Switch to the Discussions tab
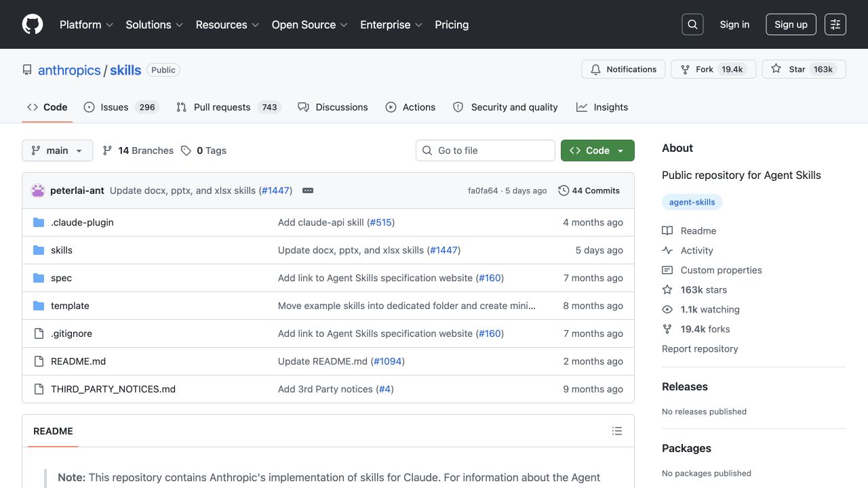This screenshot has height=488, width=868. pyautogui.click(x=333, y=107)
